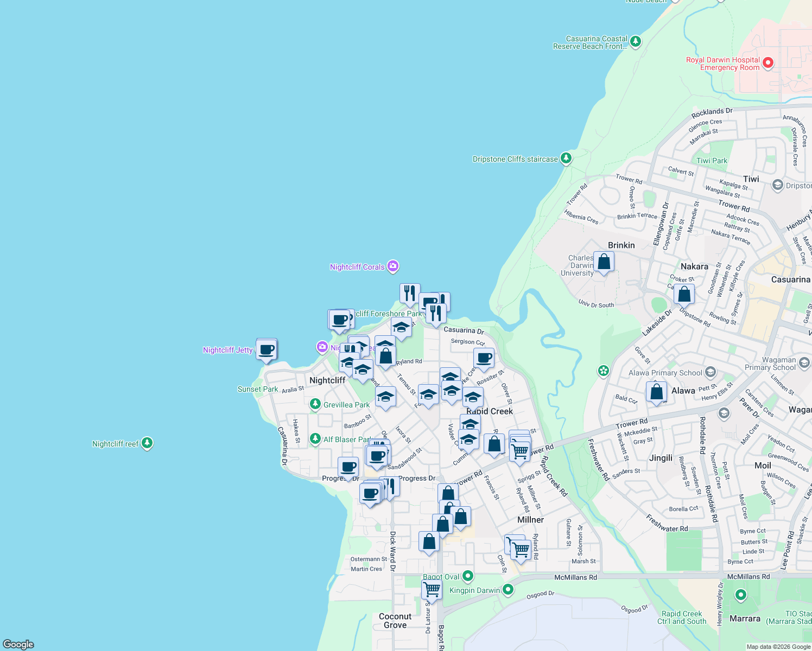Click the Jingili suburb label
The image size is (812, 651).
661,458
